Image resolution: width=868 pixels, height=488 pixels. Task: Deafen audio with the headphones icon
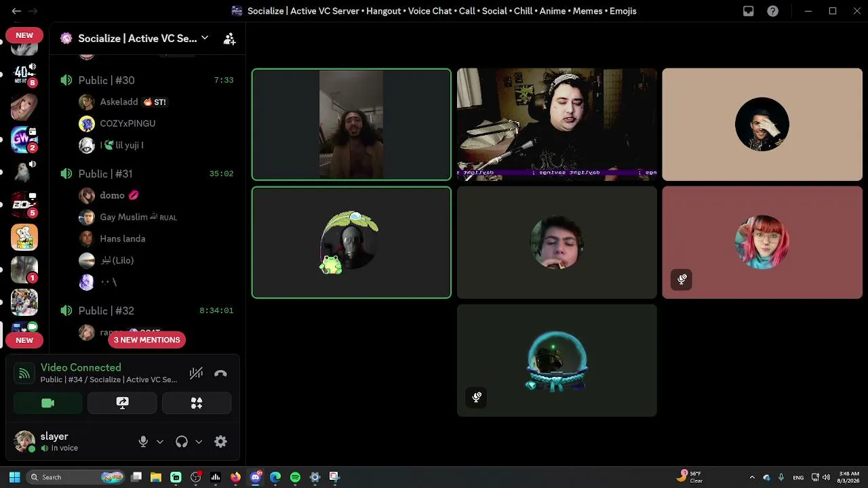click(181, 442)
